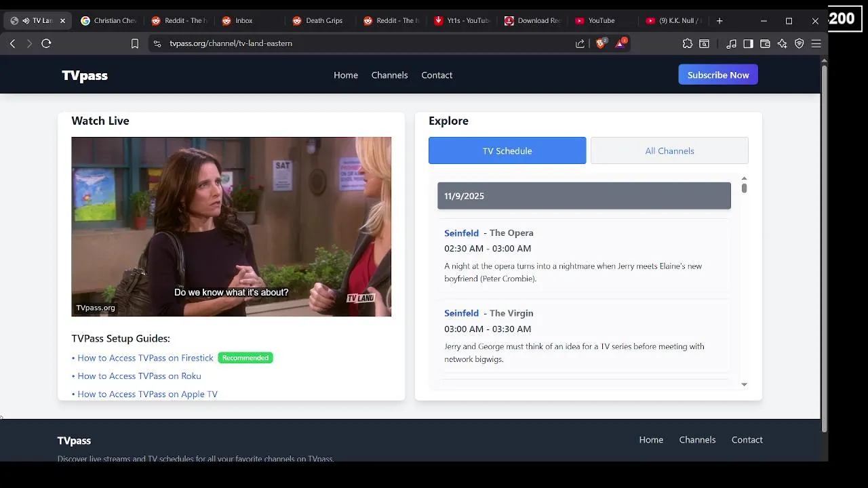This screenshot has width=868, height=488.
Task: Switch to the Yt1s YouTube tab
Action: (x=461, y=21)
